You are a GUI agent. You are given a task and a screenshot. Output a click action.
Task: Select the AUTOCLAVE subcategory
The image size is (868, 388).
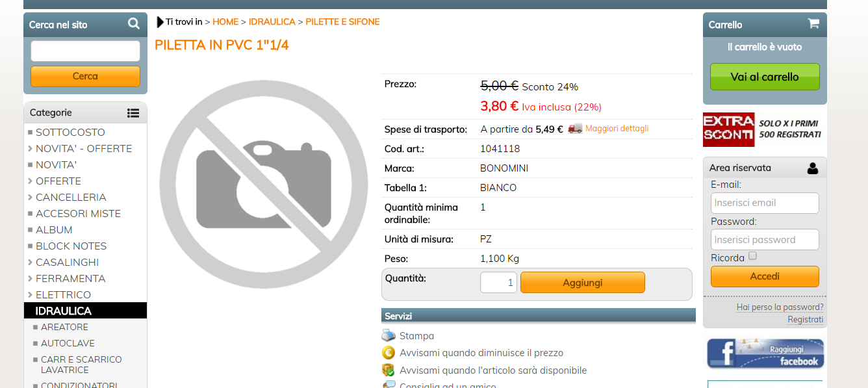point(68,343)
